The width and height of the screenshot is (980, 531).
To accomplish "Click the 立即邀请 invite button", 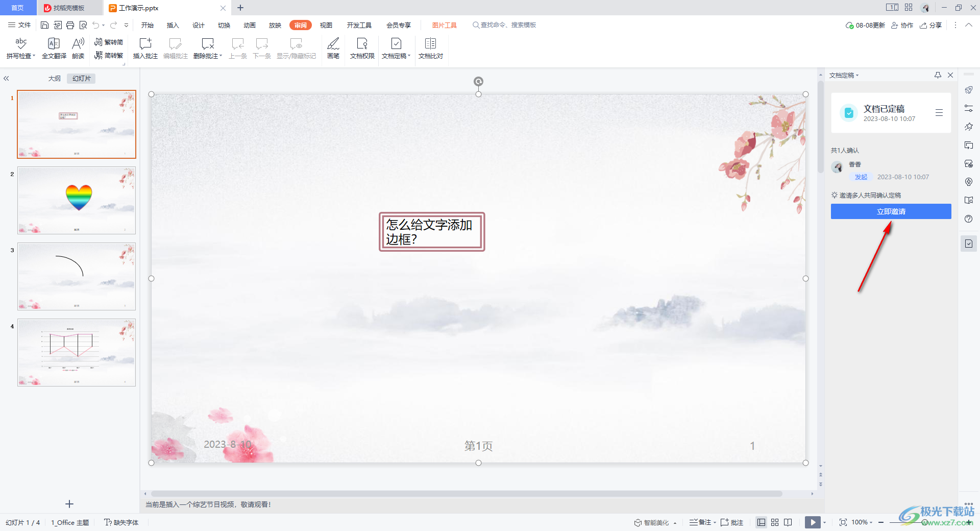I will (x=891, y=211).
